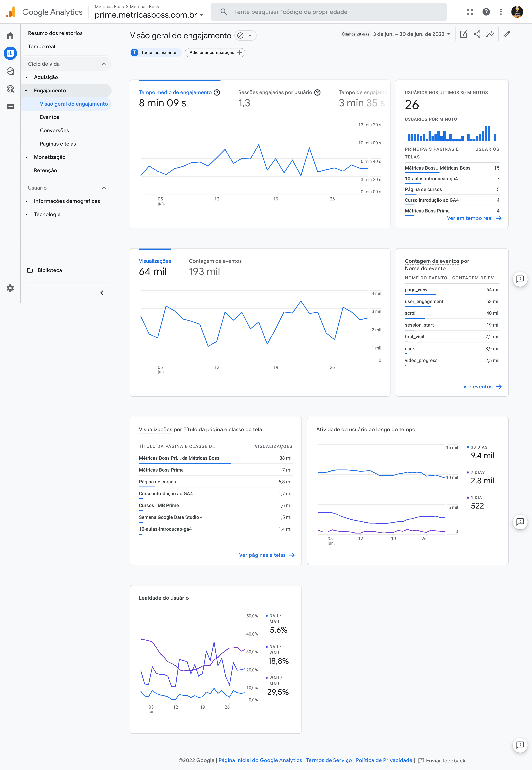Click Adicionar comparação to add a comparison
This screenshot has width=532, height=770.
[x=215, y=52]
